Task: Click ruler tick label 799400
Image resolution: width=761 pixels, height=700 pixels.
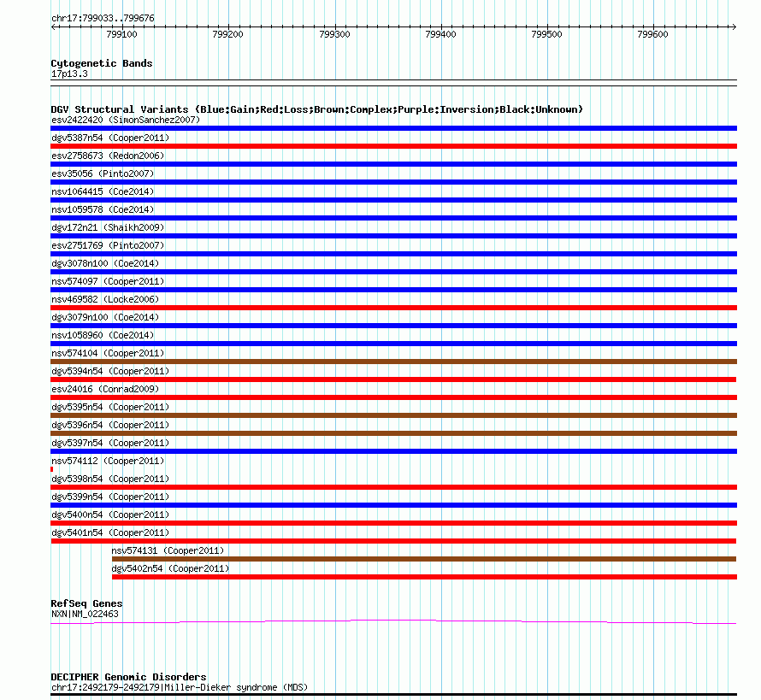Action: (x=440, y=34)
